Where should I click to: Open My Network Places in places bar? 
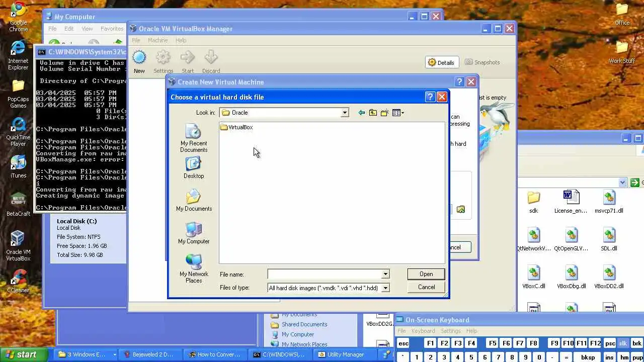tap(194, 269)
